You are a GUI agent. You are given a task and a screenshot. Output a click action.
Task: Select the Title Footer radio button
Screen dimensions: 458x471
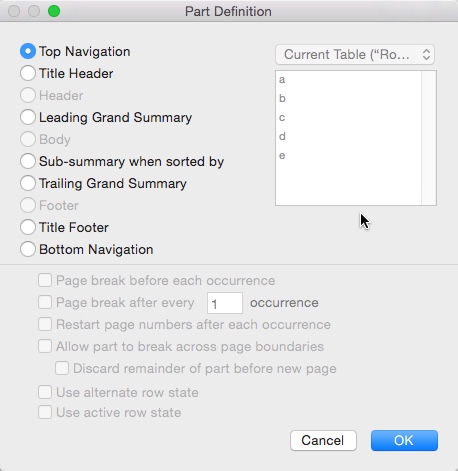pyautogui.click(x=28, y=227)
